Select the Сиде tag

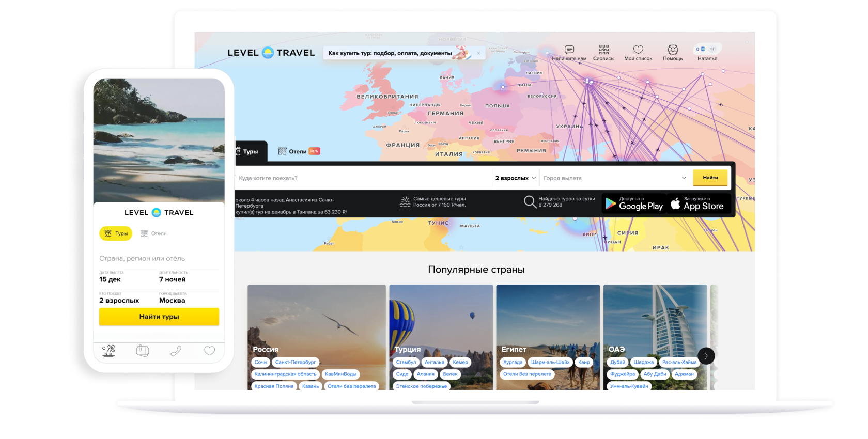pos(402,374)
